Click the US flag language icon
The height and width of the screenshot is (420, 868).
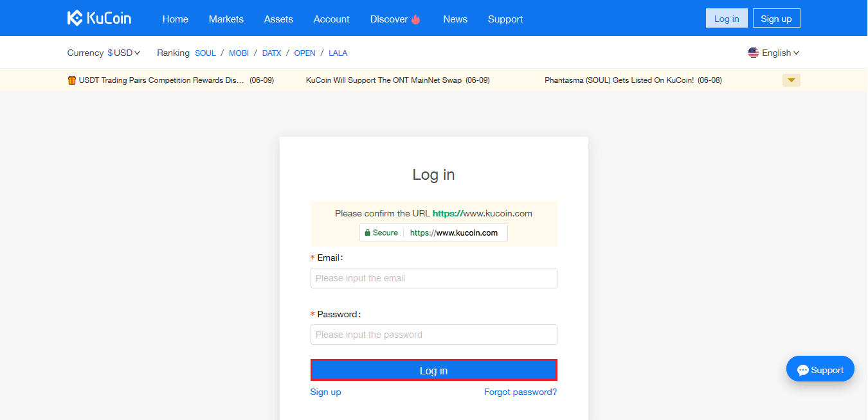754,53
